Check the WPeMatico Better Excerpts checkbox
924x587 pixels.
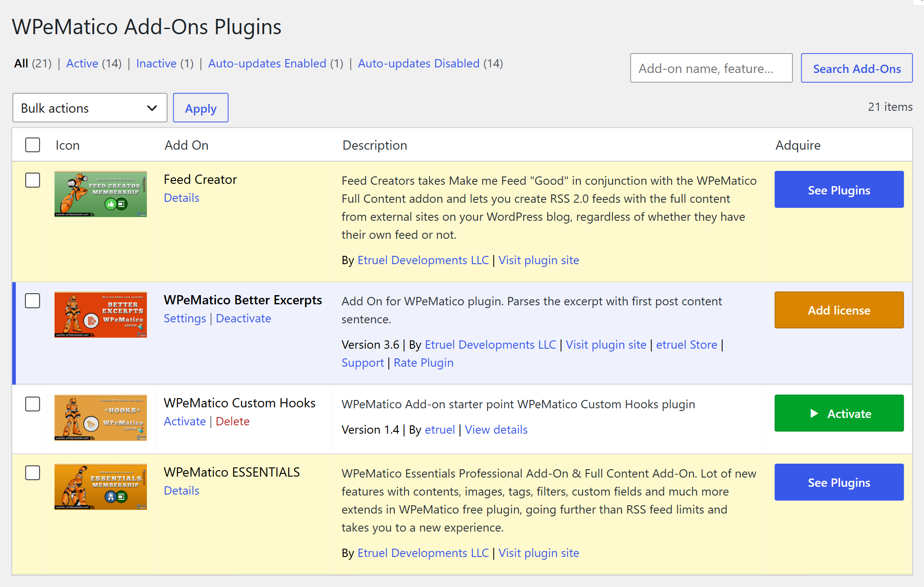pyautogui.click(x=33, y=301)
